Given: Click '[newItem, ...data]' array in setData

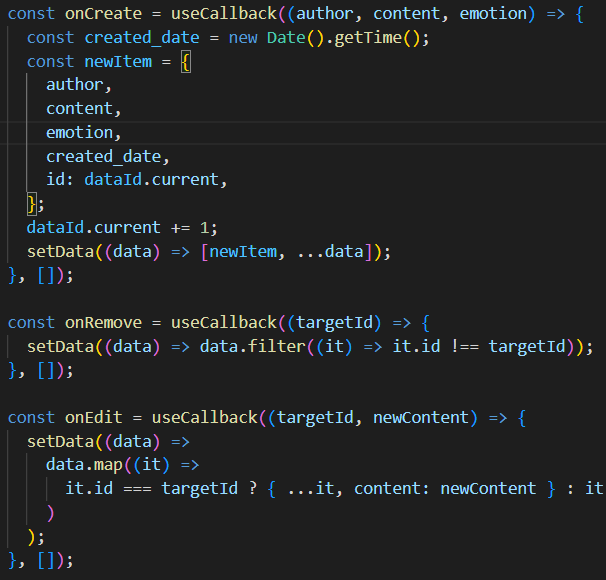Looking at the screenshot, I should pos(286,252).
